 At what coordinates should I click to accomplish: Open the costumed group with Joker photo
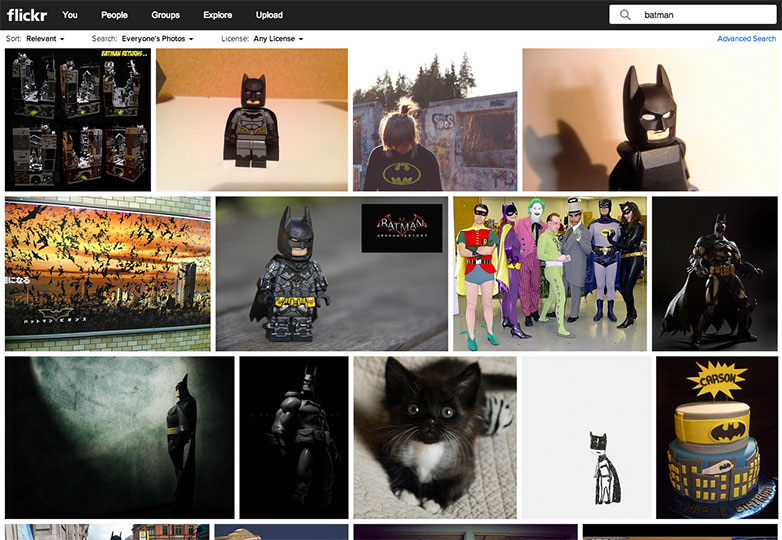(550, 274)
